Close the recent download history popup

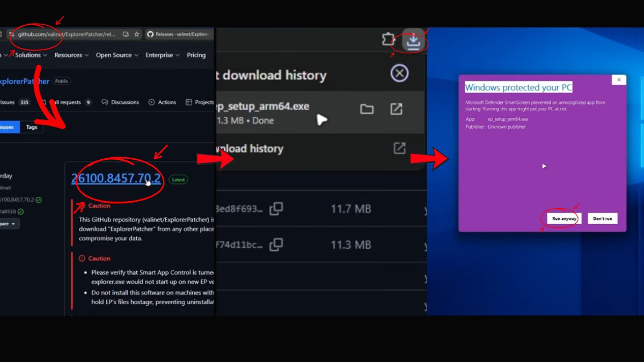(399, 73)
